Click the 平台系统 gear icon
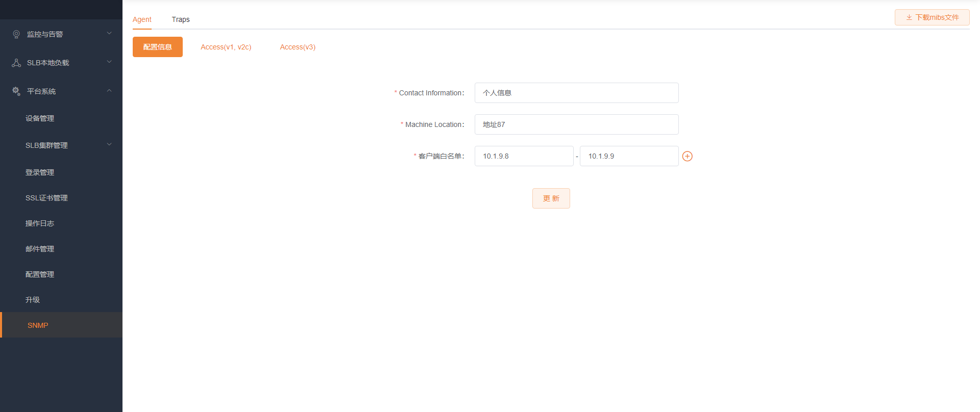Image resolution: width=980 pixels, height=412 pixels. coord(16,91)
